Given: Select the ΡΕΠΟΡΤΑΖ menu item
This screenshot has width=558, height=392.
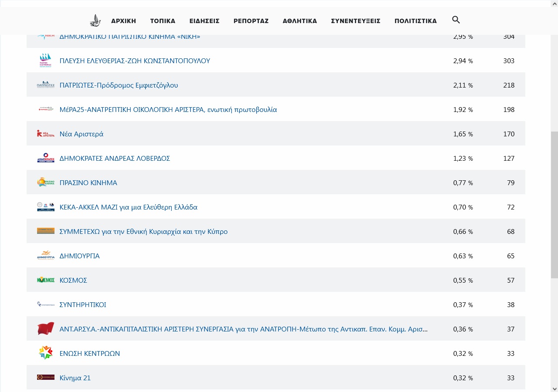Looking at the screenshot, I should pos(251,21).
